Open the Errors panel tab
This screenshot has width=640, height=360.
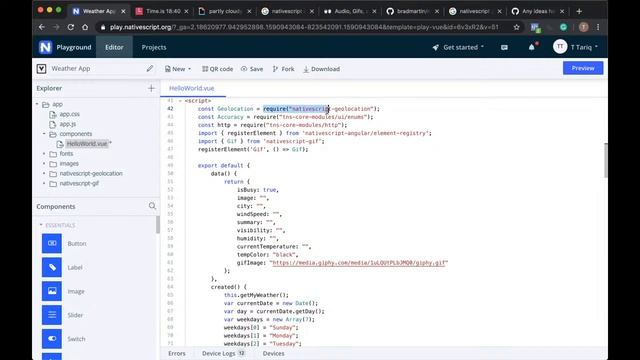(x=177, y=353)
